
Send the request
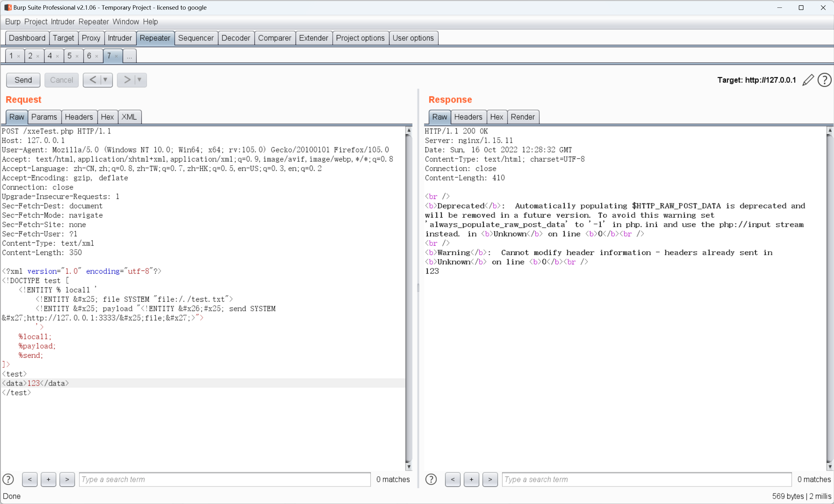click(23, 80)
